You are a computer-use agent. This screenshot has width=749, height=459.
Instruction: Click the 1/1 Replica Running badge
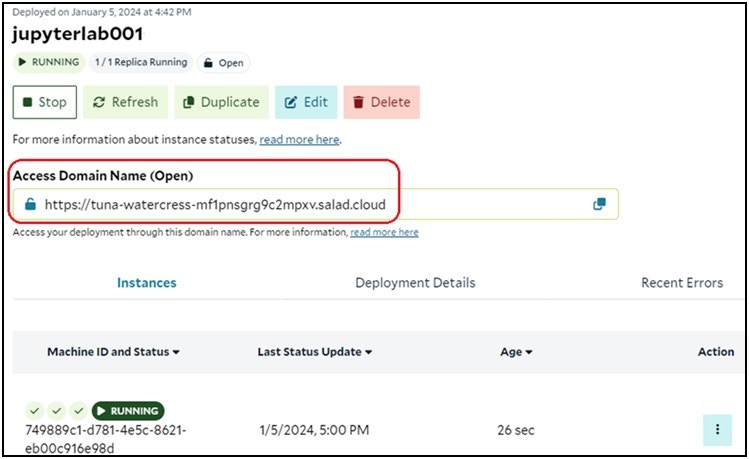click(x=141, y=63)
